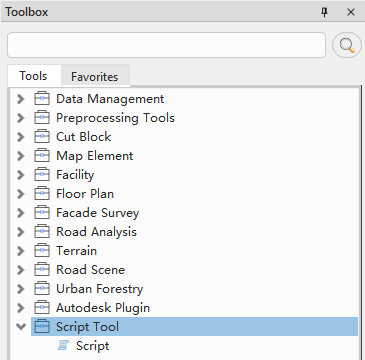The width and height of the screenshot is (365, 360).
Task: Select the Preprocessing Tools label
Action: (115, 118)
